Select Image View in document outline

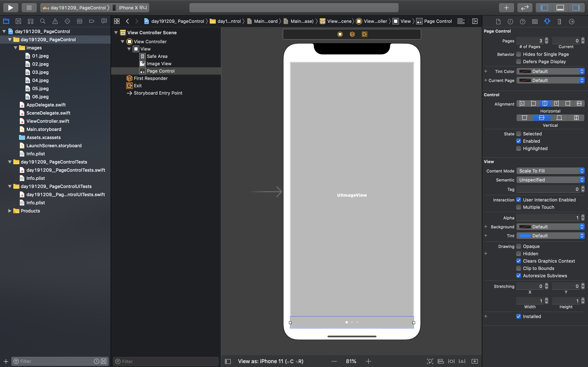coord(159,64)
